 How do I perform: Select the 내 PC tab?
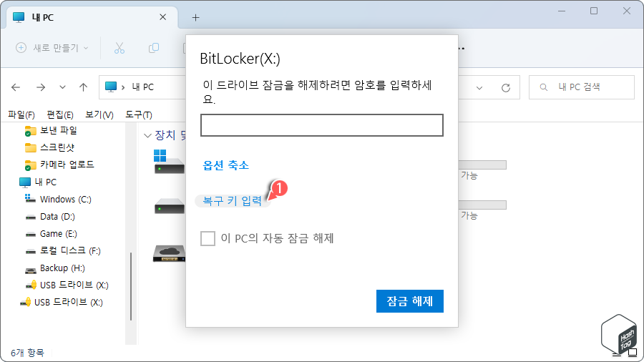(92, 18)
